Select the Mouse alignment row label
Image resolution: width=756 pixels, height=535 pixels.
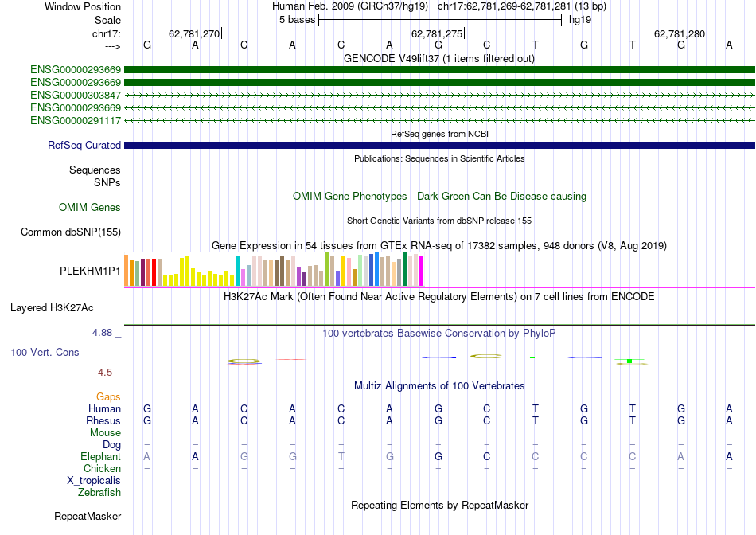(105, 433)
